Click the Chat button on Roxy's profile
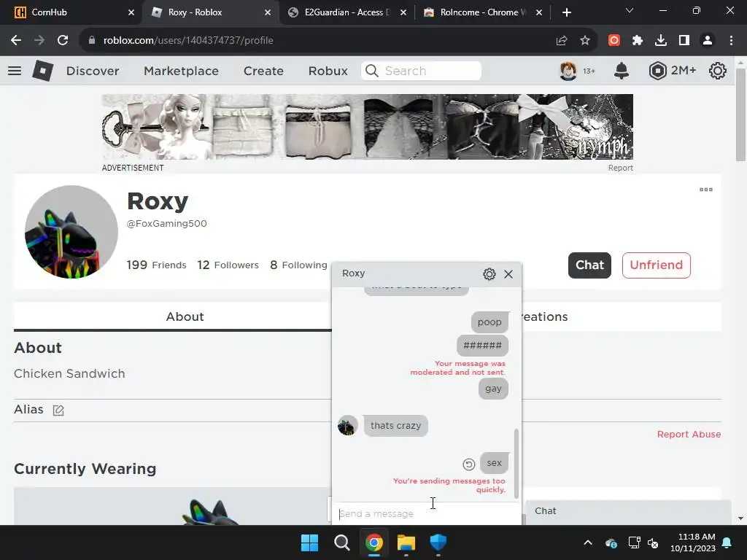 pos(589,265)
